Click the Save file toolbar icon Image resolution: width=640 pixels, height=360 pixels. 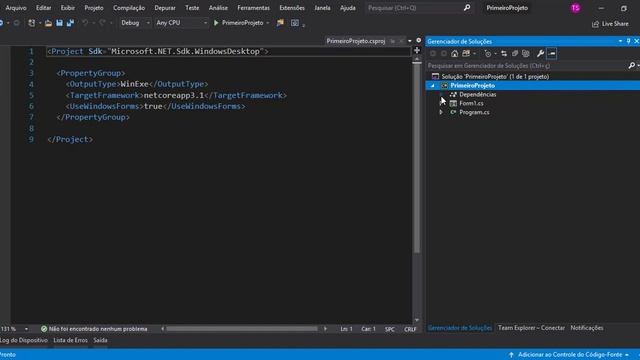[59, 23]
